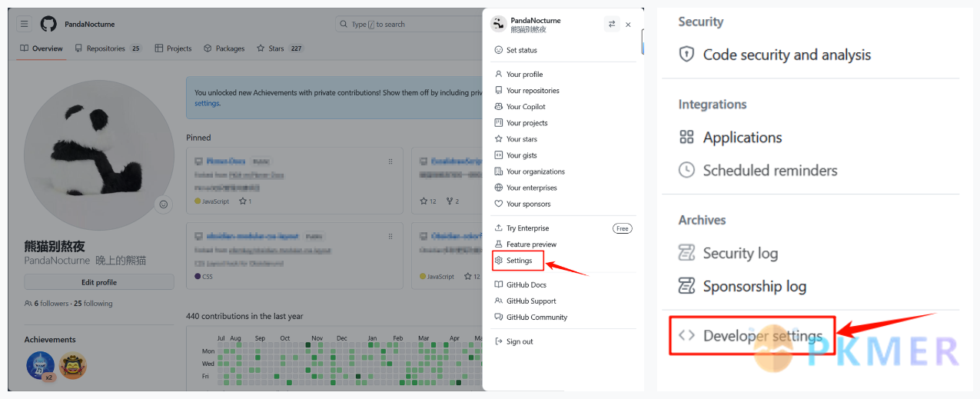The image size is (980, 399).
Task: Open Developer settings
Action: [x=762, y=336]
